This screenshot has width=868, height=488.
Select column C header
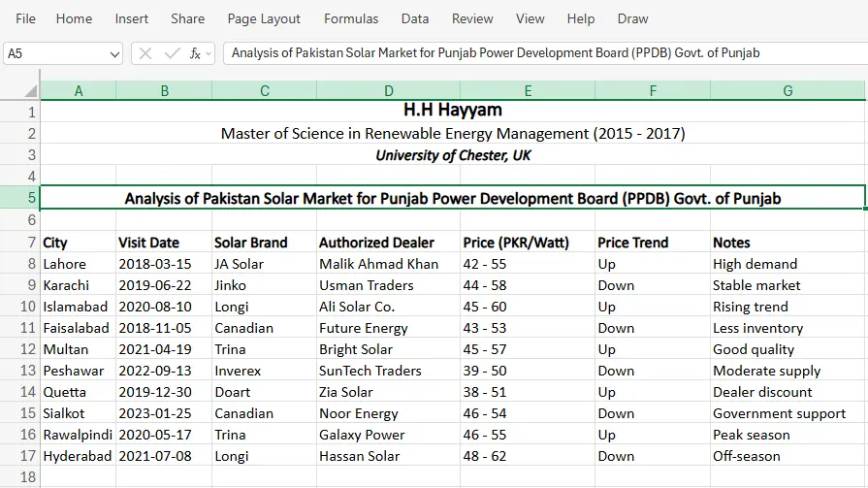tap(265, 91)
